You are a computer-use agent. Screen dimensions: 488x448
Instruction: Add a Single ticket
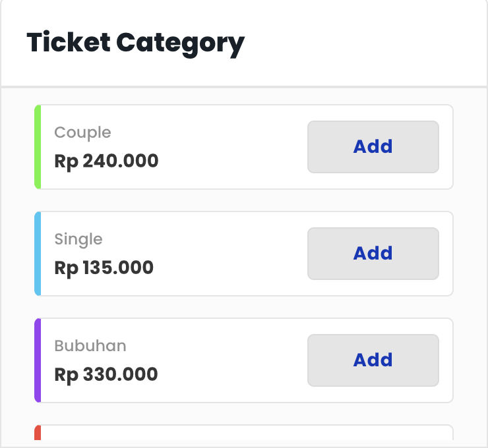tap(373, 254)
